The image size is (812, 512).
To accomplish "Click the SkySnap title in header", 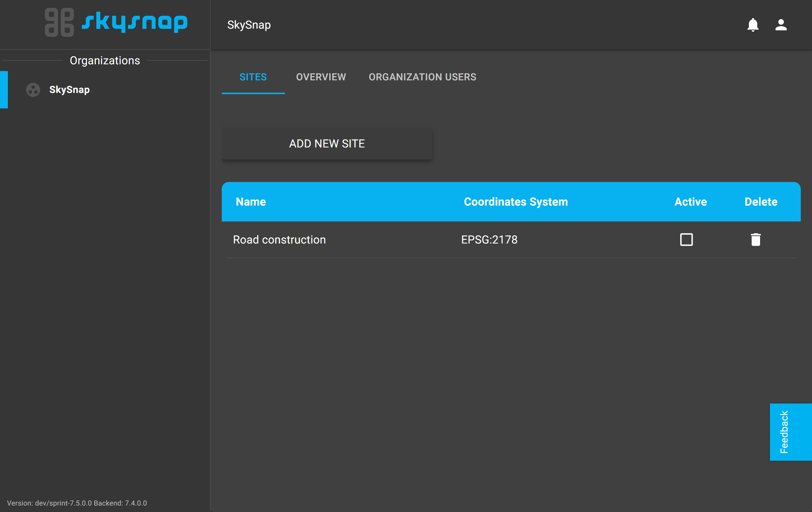I will click(x=249, y=25).
